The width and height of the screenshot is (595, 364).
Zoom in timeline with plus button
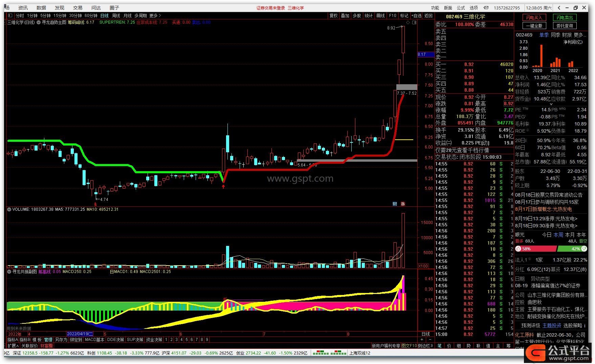422,339
